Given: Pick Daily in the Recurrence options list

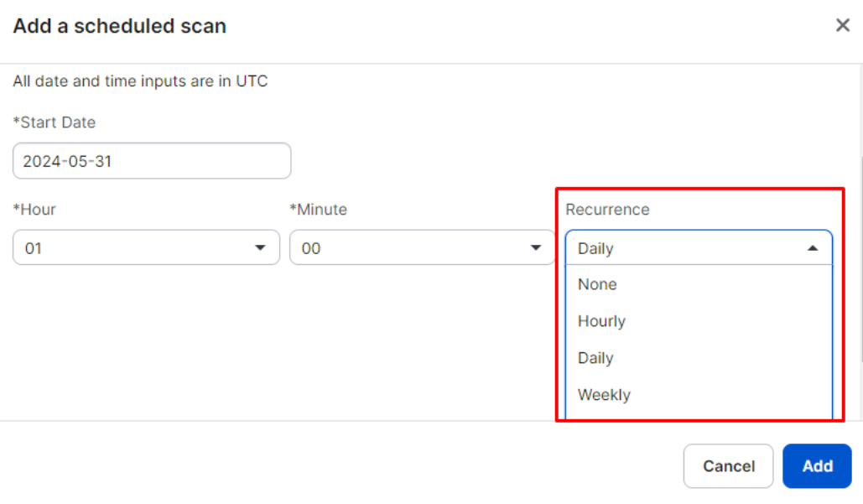Looking at the screenshot, I should pos(595,358).
